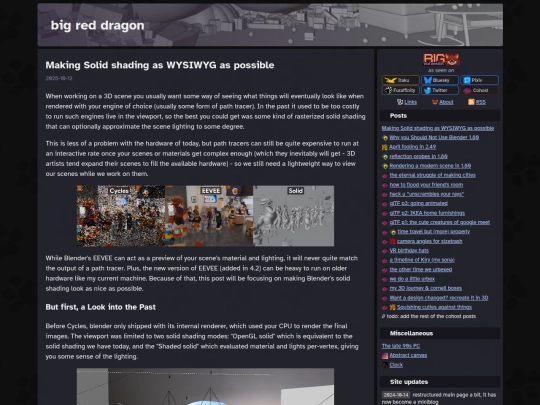Screen dimensions: 540x405
Task: Click Blender icon beside reflection probes
Action: pos(385,157)
